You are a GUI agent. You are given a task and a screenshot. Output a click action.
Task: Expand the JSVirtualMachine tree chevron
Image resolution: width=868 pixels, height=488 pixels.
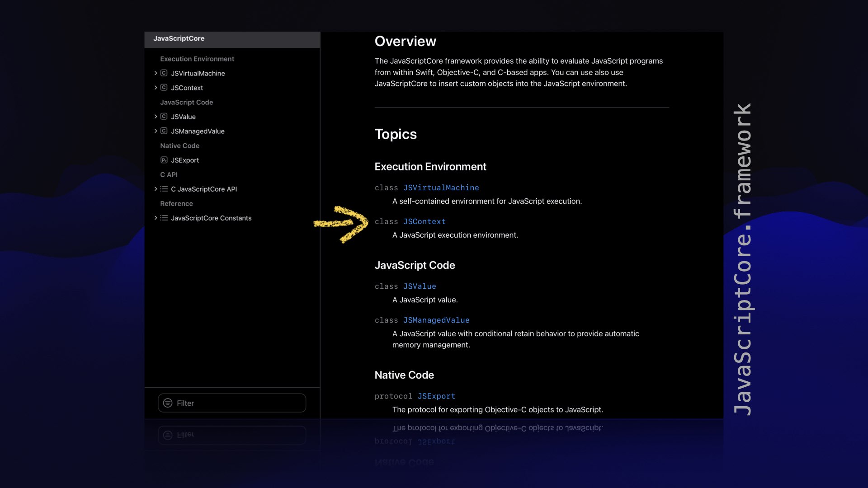pos(156,73)
